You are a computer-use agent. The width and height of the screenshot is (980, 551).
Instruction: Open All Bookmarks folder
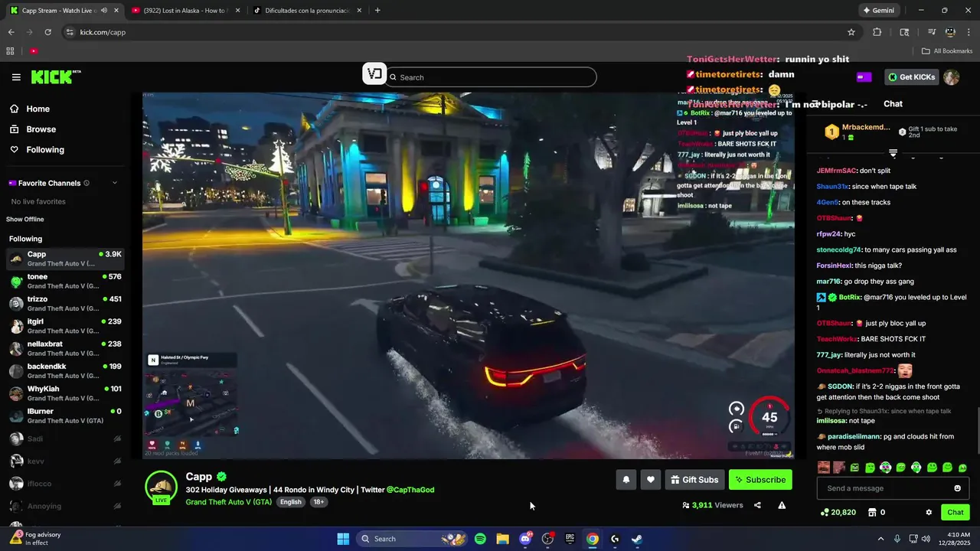947,51
